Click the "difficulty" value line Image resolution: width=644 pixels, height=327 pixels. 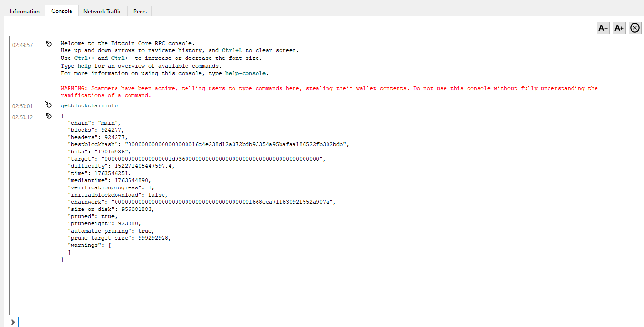(121, 166)
